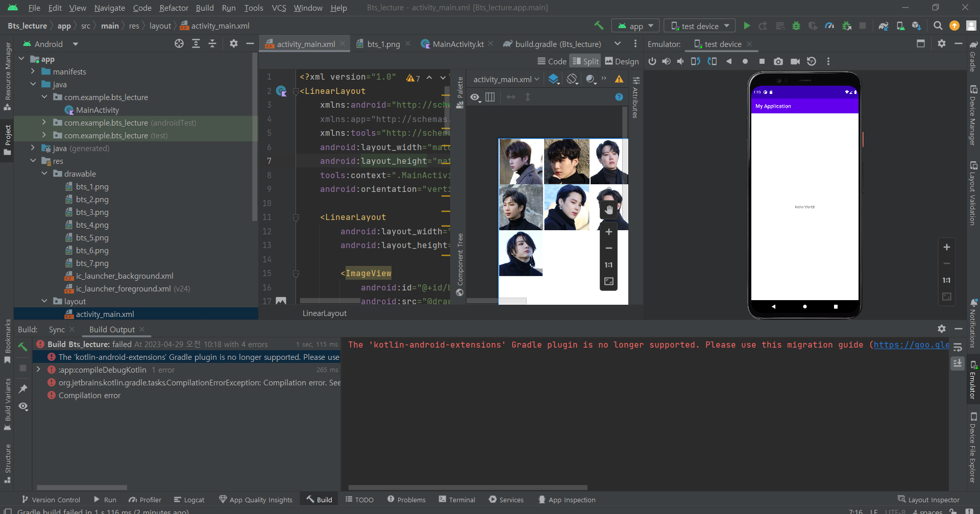Click the Make Project hammer icon
Viewport: 980px width, 514px height.
tap(599, 26)
